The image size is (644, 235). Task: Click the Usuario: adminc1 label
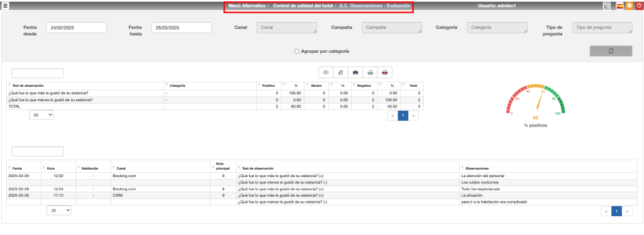point(497,6)
